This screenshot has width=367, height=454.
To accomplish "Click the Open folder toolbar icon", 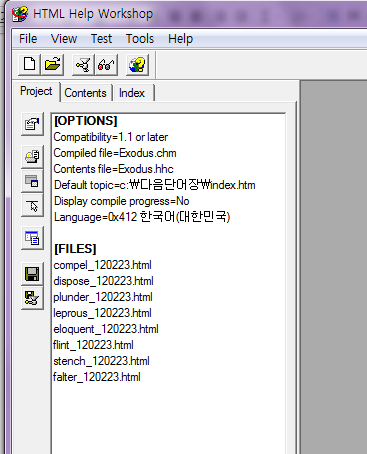I will (52, 64).
